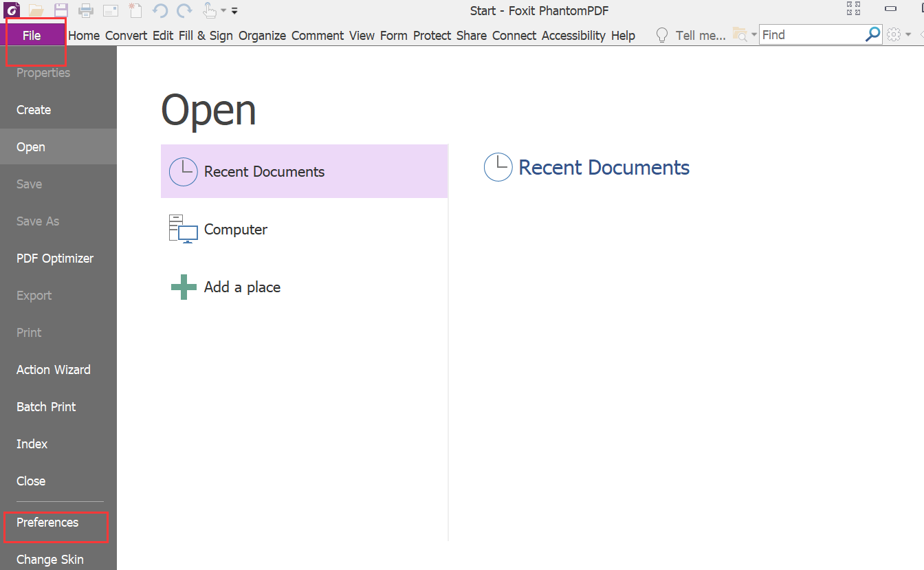
Task: Select Change Skin in the sidebar
Action: pos(50,560)
